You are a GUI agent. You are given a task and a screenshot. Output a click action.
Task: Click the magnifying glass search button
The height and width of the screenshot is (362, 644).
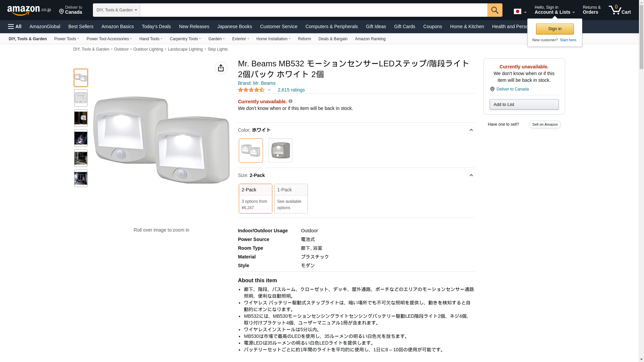(x=494, y=10)
